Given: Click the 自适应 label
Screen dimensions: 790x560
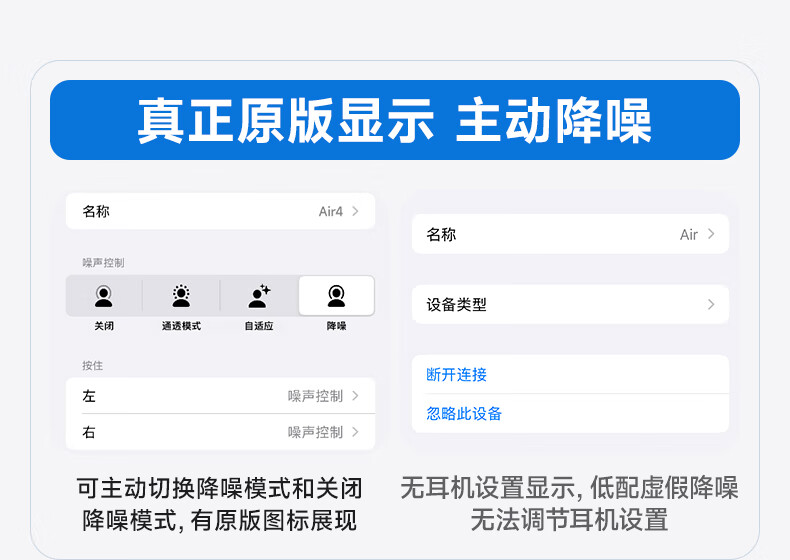Looking at the screenshot, I should coord(259,326).
